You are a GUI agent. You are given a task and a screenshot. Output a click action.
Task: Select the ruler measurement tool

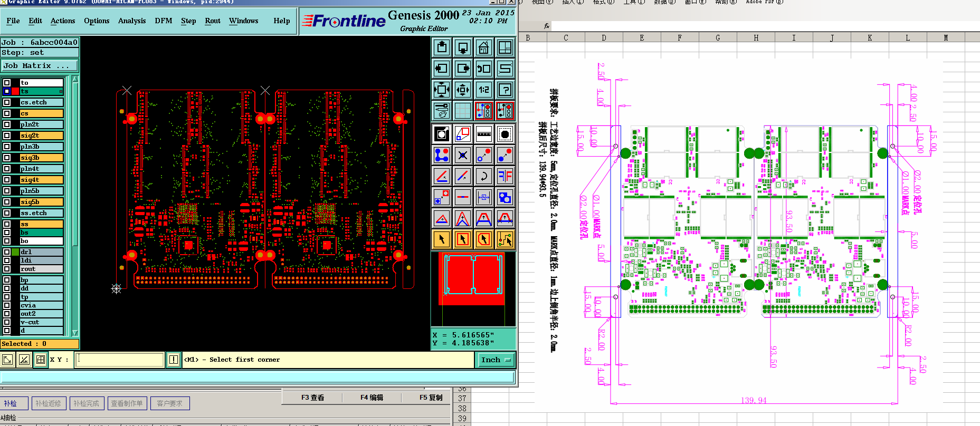click(x=483, y=134)
